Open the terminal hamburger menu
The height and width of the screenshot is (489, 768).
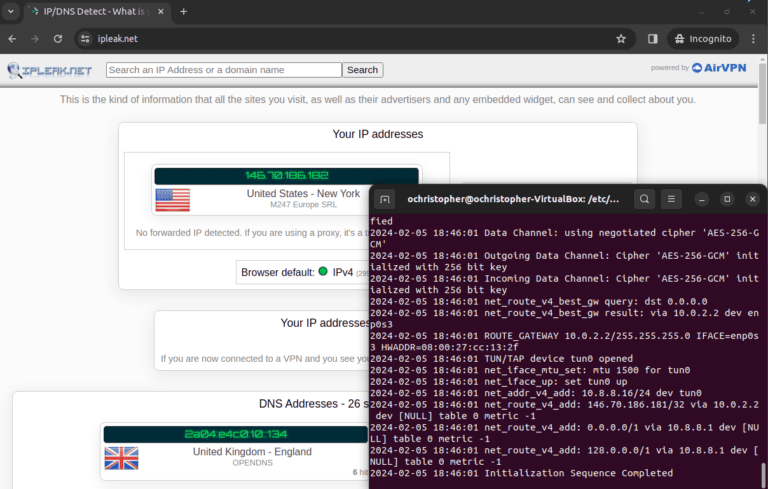[x=673, y=199]
